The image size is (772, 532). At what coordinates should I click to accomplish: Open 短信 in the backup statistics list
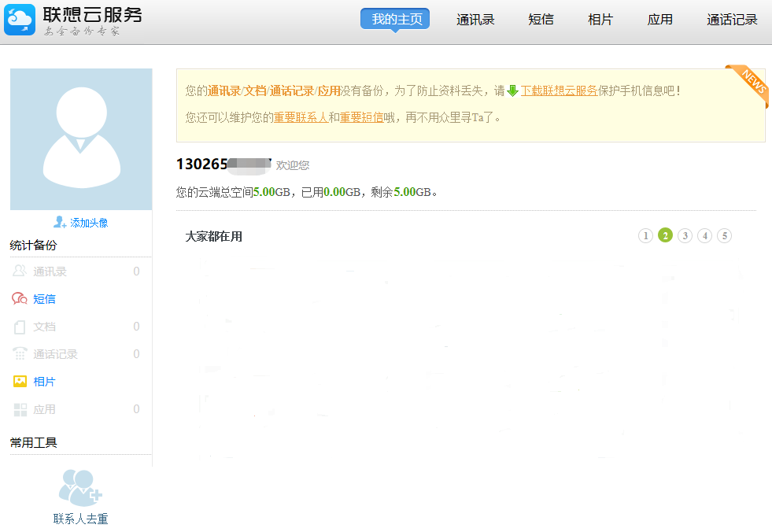pyautogui.click(x=44, y=299)
